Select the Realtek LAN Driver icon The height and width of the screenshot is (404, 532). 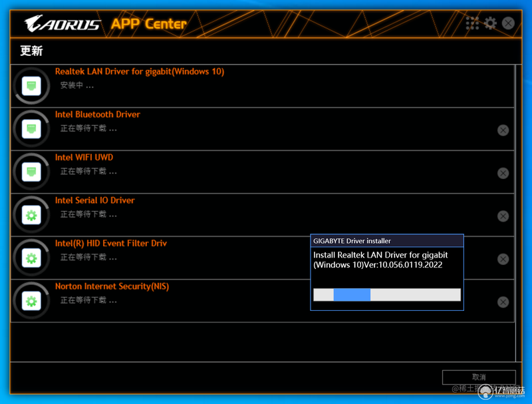pyautogui.click(x=31, y=86)
